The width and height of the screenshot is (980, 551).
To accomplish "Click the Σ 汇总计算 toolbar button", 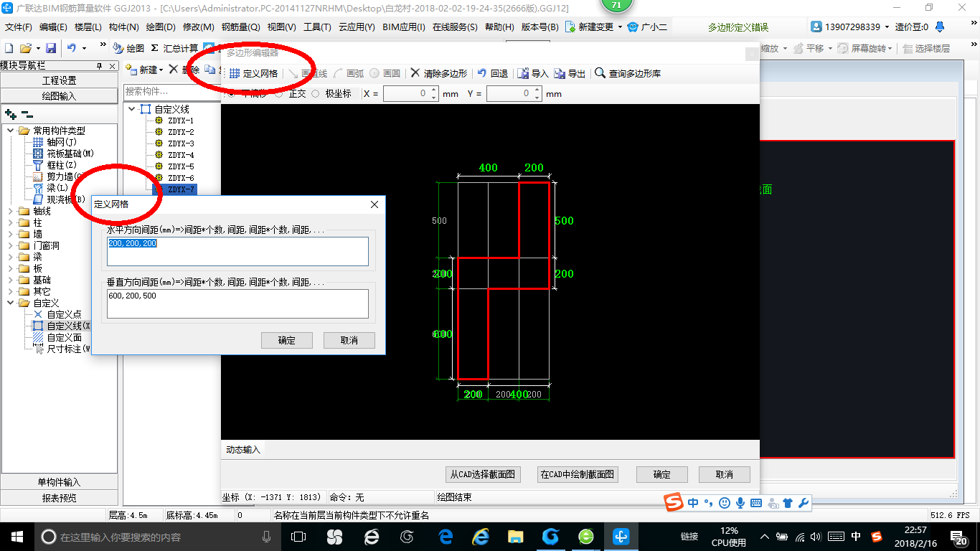I will pyautogui.click(x=174, y=48).
